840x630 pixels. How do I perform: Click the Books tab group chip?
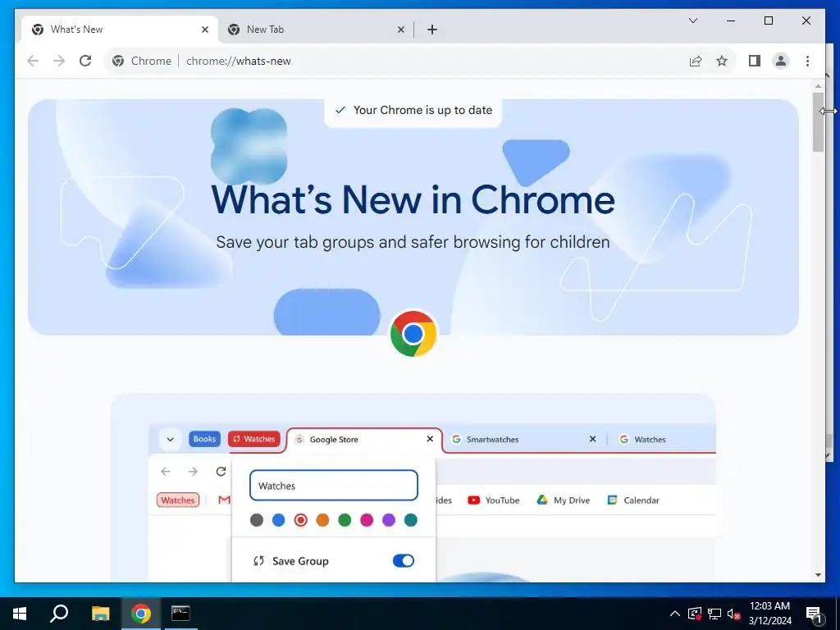(x=204, y=439)
